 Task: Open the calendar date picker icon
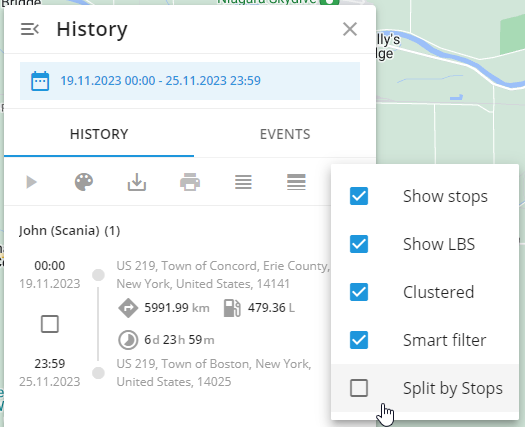click(40, 81)
